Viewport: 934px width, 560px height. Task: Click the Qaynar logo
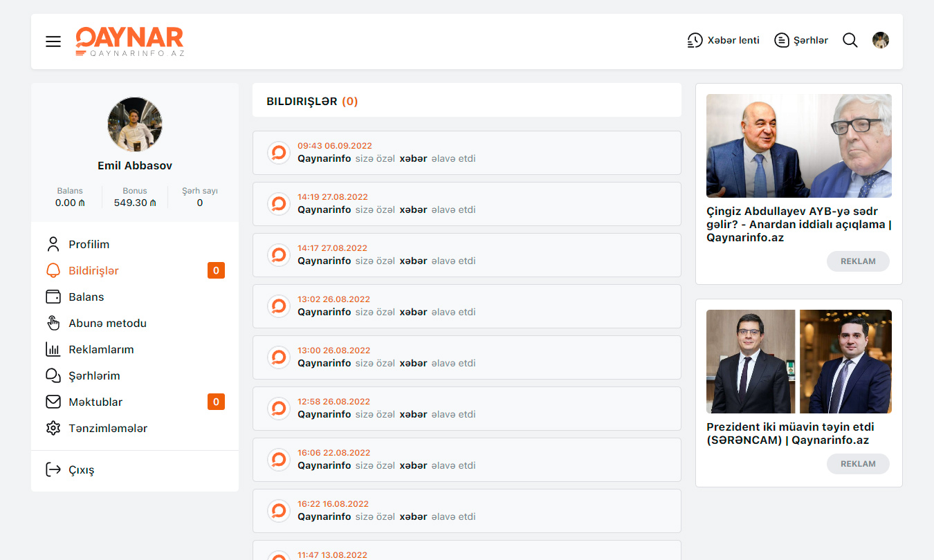coord(130,41)
